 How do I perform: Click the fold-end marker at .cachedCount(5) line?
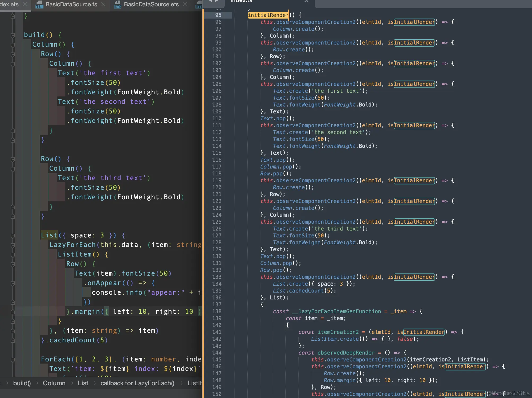tap(12, 340)
